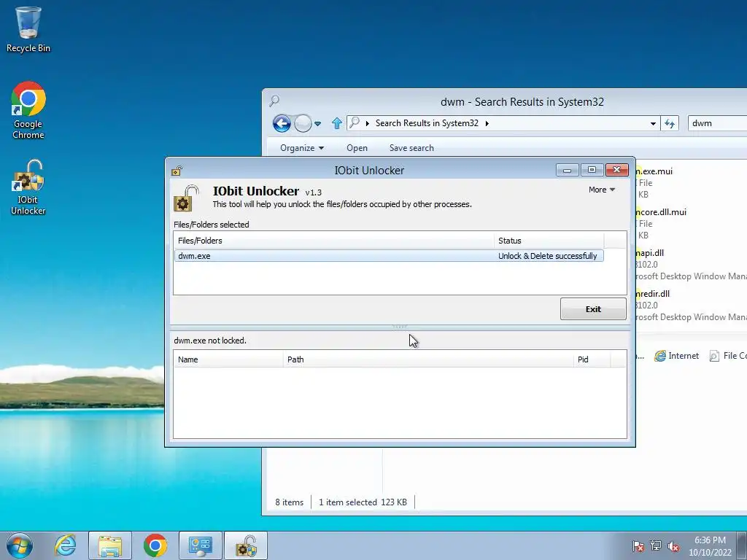Click the Up folder arrow in Explorer
The height and width of the screenshot is (560, 747).
(x=337, y=123)
